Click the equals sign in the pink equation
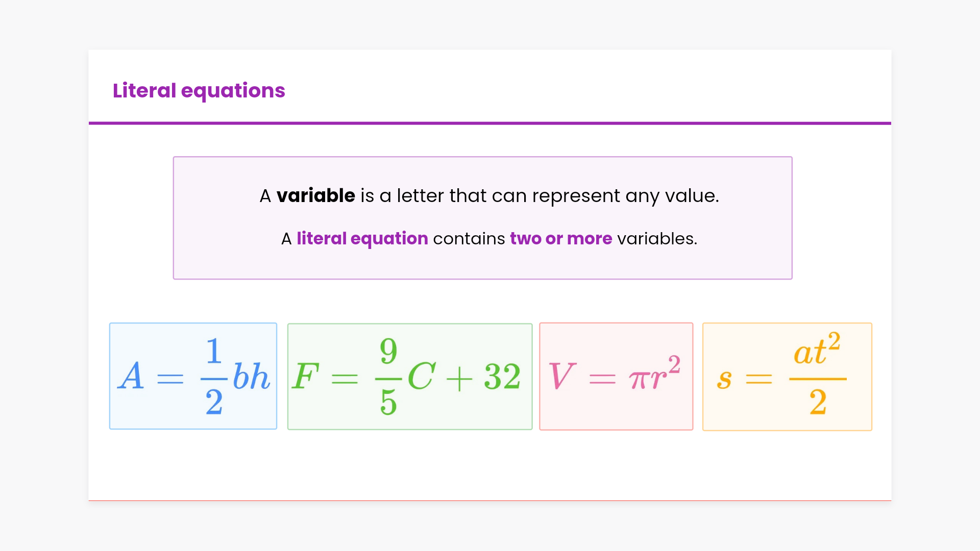 pos(602,379)
